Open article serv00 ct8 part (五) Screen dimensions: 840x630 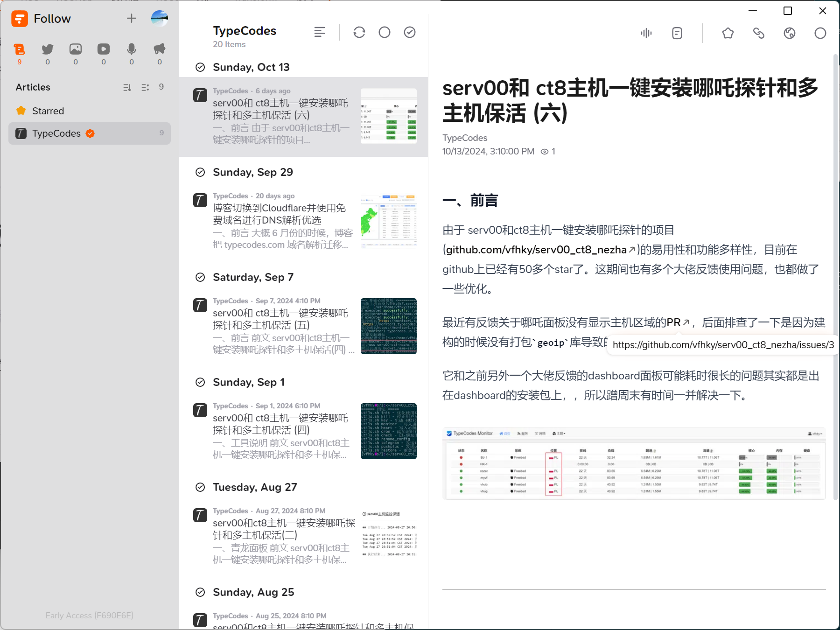click(x=303, y=327)
